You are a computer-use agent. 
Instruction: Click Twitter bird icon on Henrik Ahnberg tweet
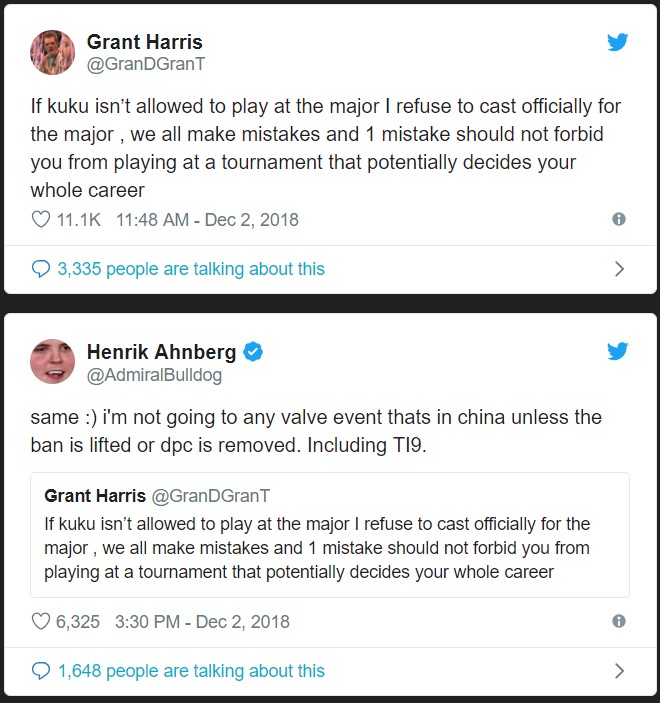point(618,351)
